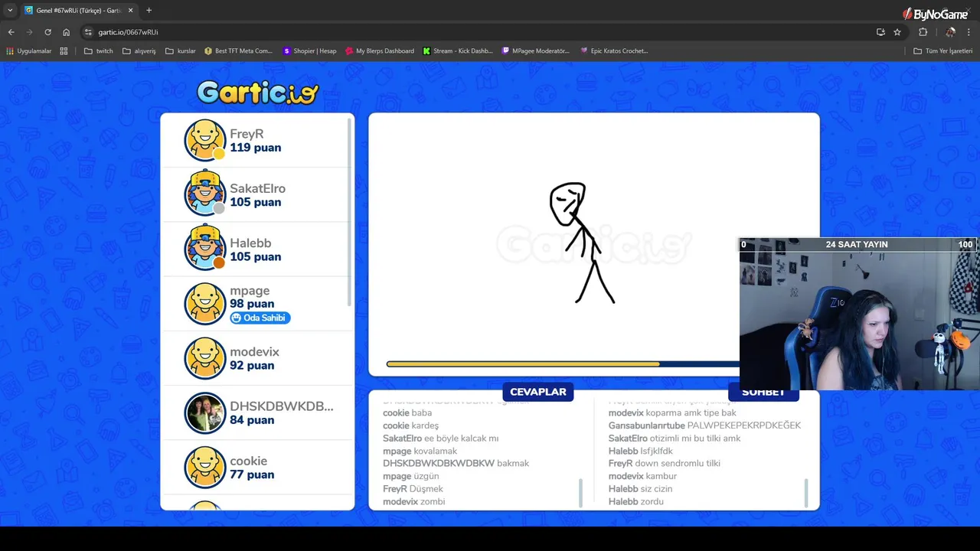Click the 'cookie kardeş' answer
This screenshot has height=551, width=980.
[x=411, y=426]
